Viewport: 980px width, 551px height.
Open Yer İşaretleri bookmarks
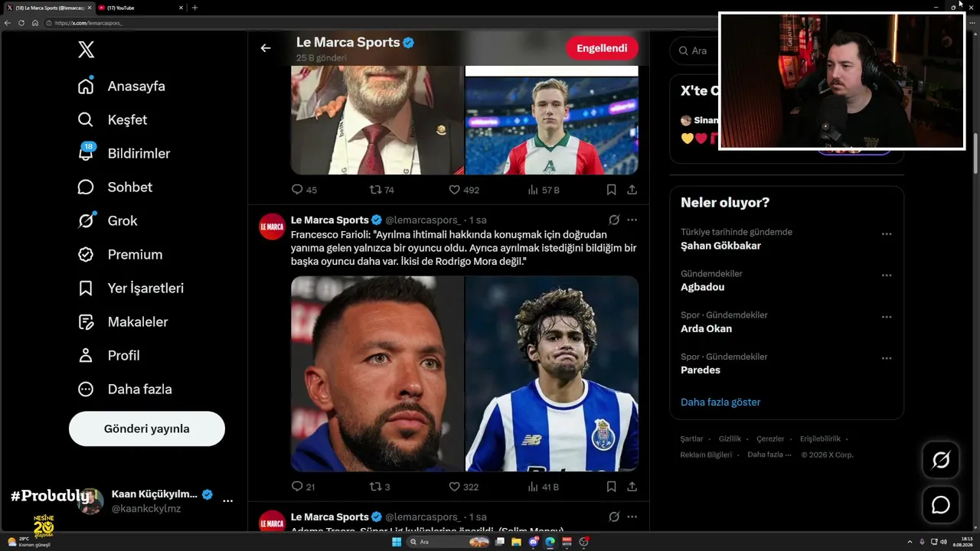point(131,289)
